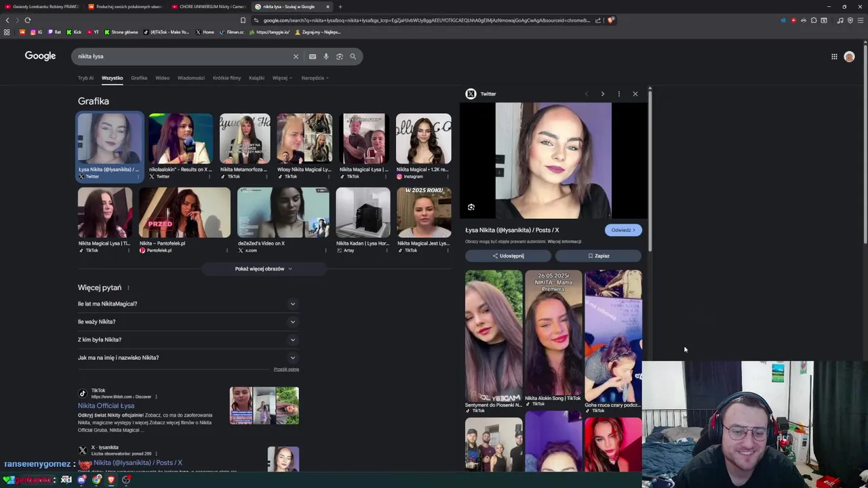Click the 'Więcej informacji' copyright link
The width and height of the screenshot is (868, 488).
(564, 242)
